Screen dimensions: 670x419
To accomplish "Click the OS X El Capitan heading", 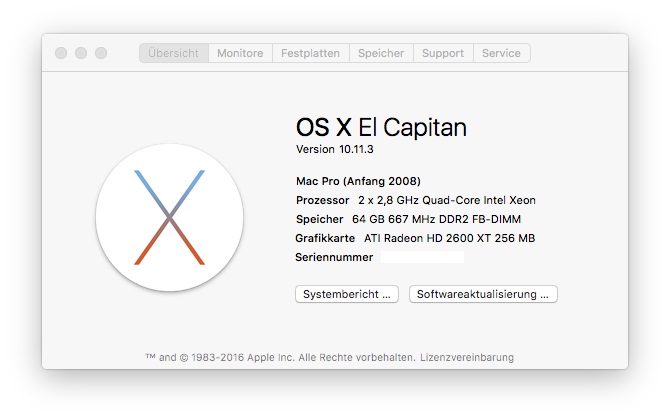I will click(x=381, y=127).
